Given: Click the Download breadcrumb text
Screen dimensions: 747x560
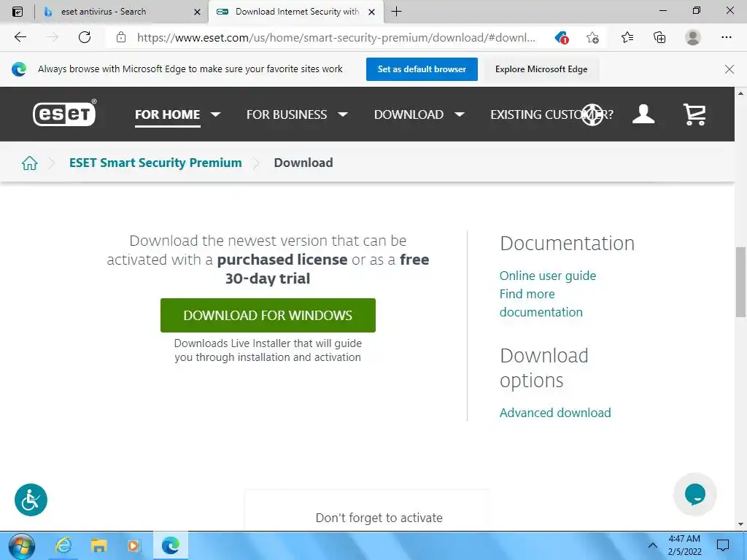Looking at the screenshot, I should coord(303,163).
